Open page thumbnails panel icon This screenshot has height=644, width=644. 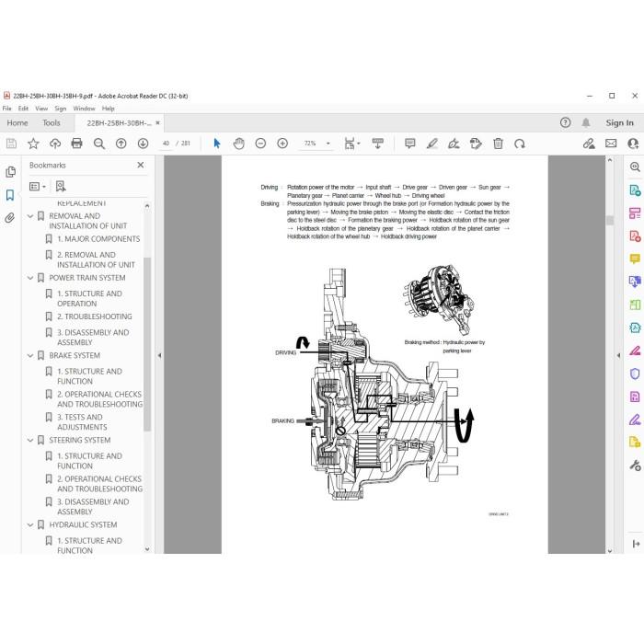click(11, 172)
